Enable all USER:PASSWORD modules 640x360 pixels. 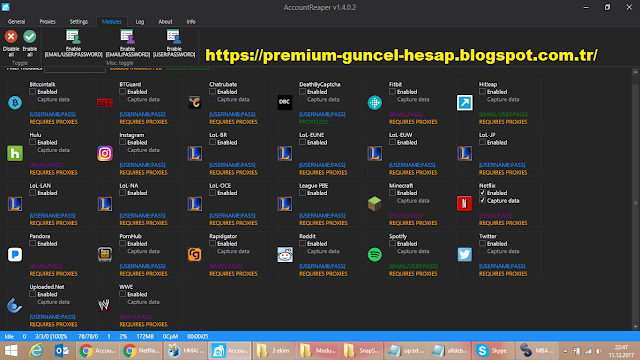[x=174, y=43]
